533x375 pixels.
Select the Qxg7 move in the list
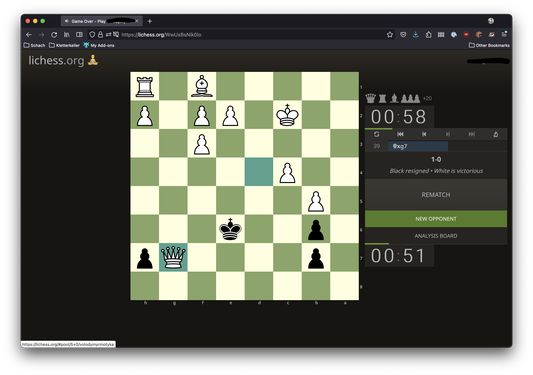click(418, 146)
